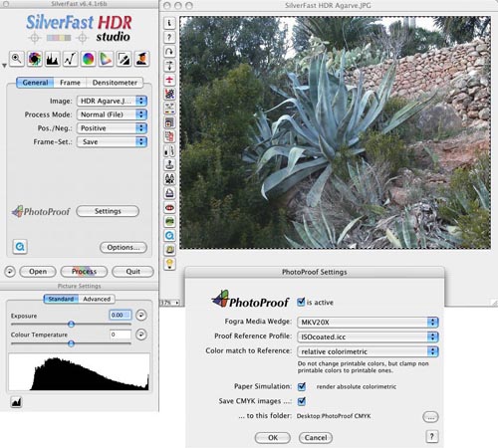Viewport: 498px width, 448px height.
Task: Click the light bulb toolbar icon
Action: point(169,264)
